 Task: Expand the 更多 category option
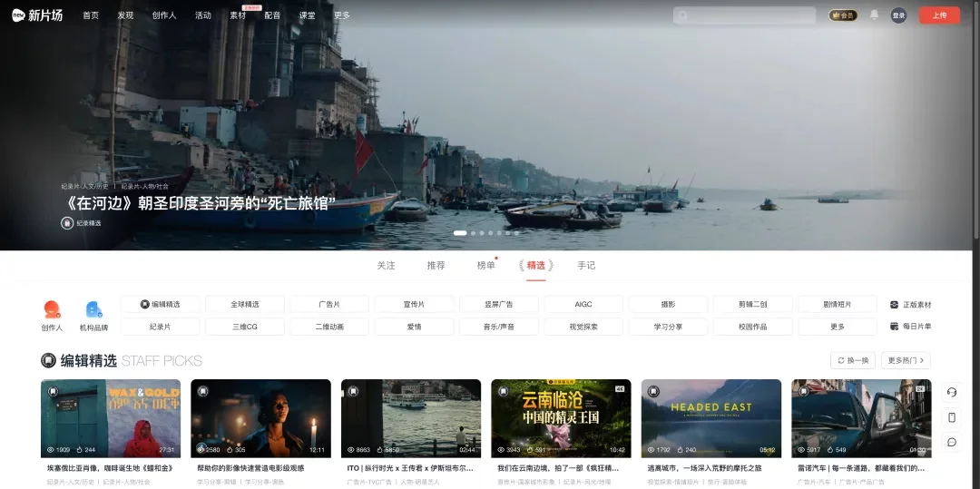[x=838, y=327]
